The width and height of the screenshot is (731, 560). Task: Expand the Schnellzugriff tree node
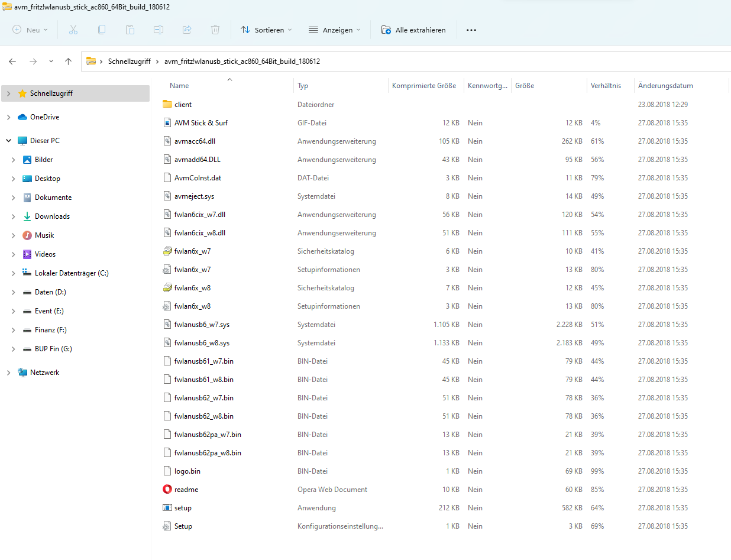[8, 93]
